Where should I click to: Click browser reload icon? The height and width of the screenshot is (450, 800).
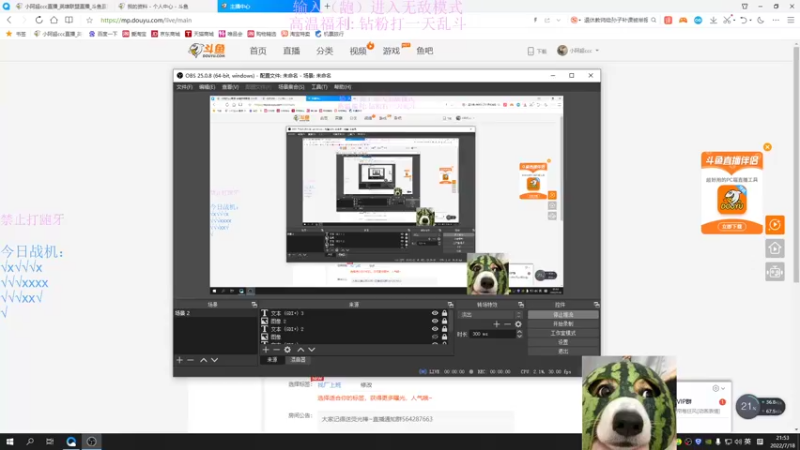click(39, 20)
